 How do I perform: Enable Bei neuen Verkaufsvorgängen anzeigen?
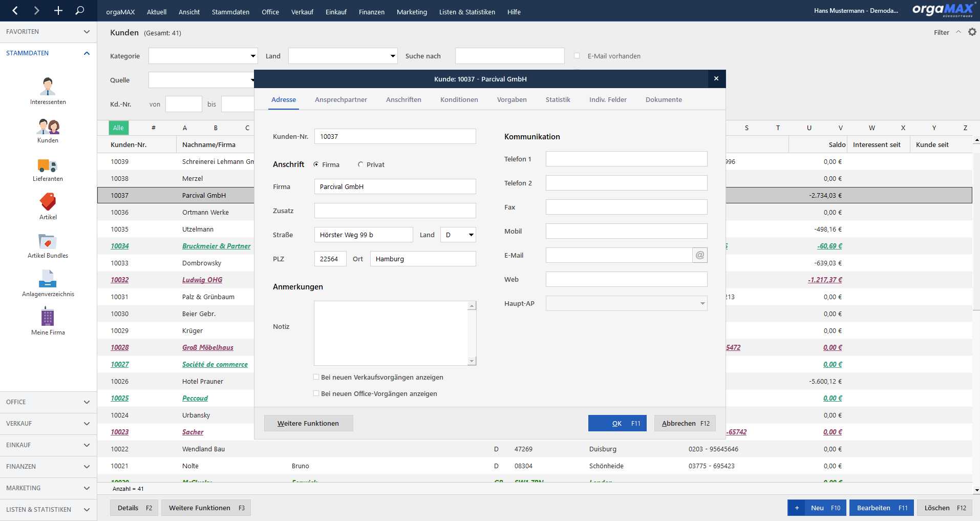(316, 377)
